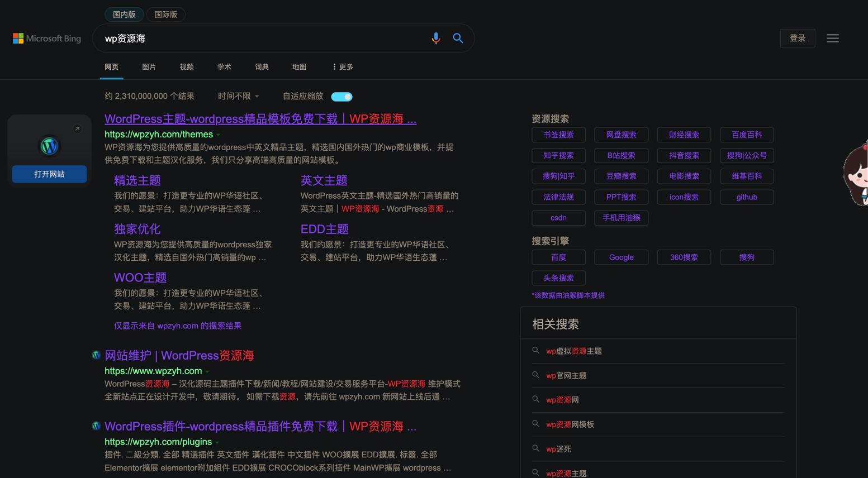Select the 国际版 option
This screenshot has height=478, width=868.
click(x=166, y=15)
